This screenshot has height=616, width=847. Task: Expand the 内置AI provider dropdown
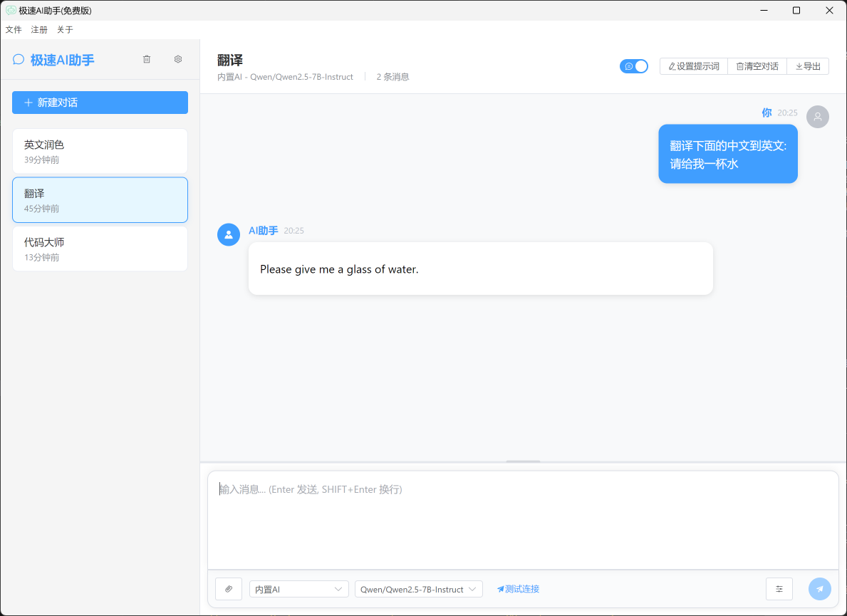pyautogui.click(x=298, y=589)
